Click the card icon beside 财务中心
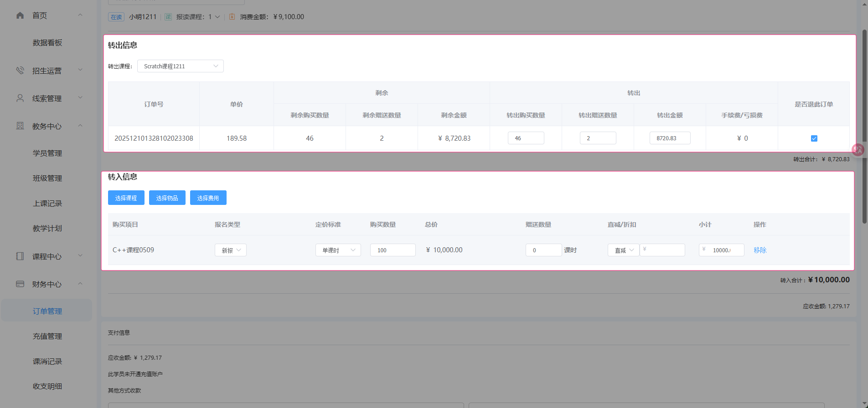The image size is (868, 408). click(20, 284)
